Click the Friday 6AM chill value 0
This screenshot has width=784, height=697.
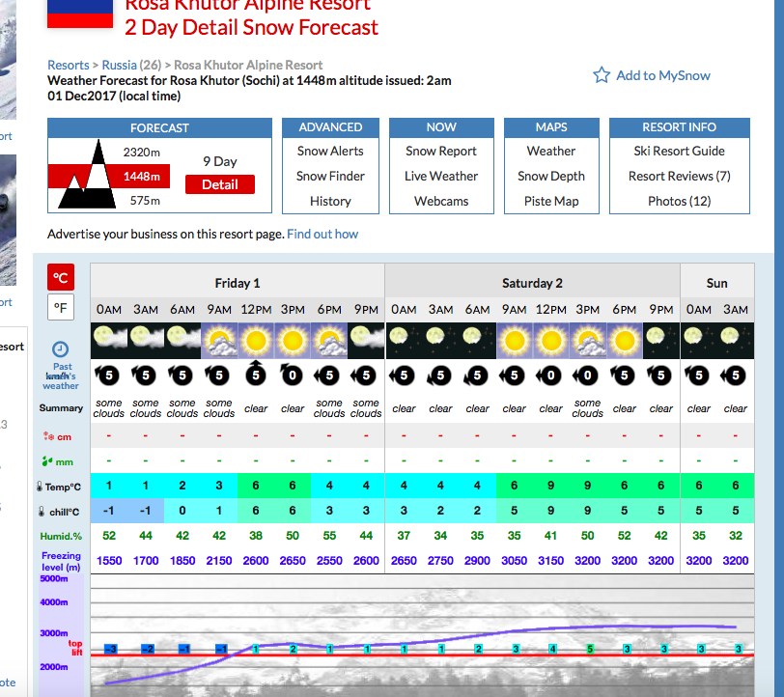click(x=182, y=511)
